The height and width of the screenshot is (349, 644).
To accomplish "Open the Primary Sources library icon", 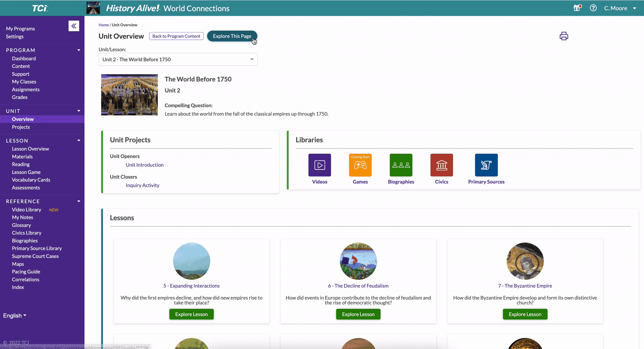I will [x=486, y=165].
